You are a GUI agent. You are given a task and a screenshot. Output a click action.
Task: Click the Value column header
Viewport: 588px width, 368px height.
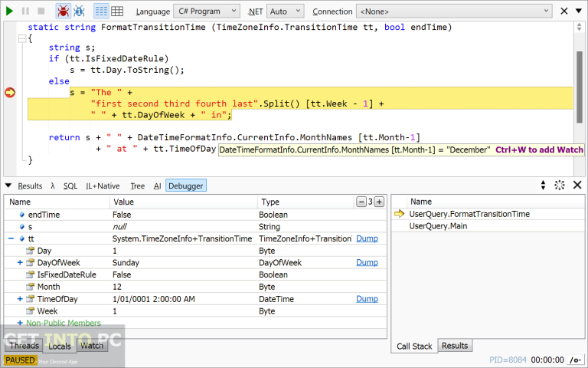tap(184, 202)
